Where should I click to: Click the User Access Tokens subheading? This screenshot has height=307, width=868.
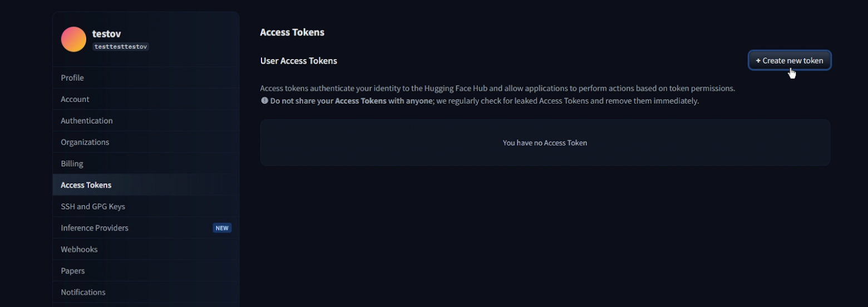(299, 61)
